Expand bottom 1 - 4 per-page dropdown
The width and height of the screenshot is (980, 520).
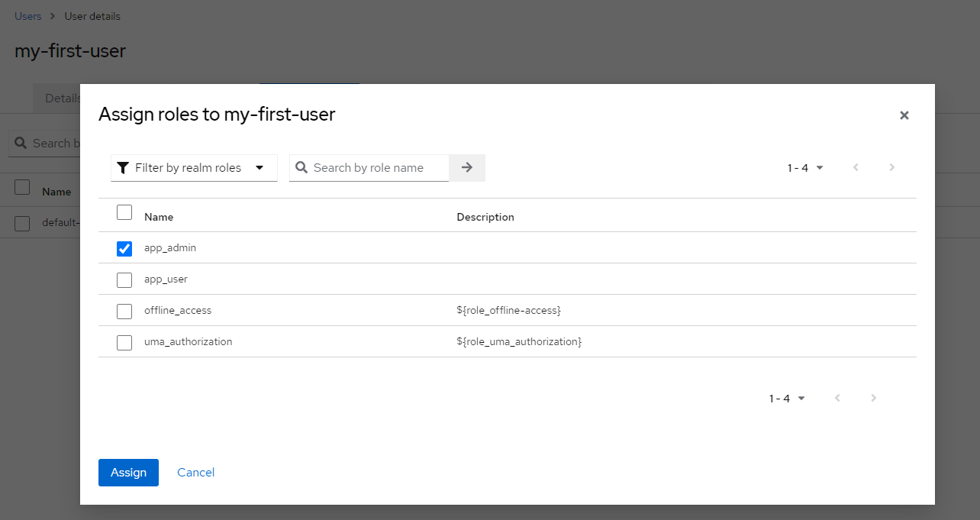pos(787,398)
